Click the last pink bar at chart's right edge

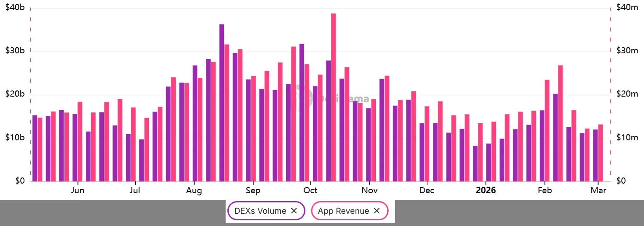click(x=601, y=153)
